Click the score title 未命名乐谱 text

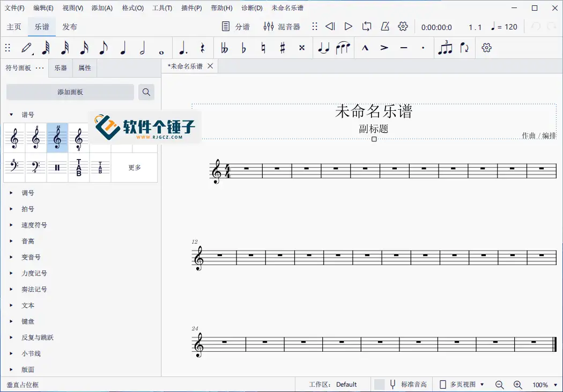374,111
